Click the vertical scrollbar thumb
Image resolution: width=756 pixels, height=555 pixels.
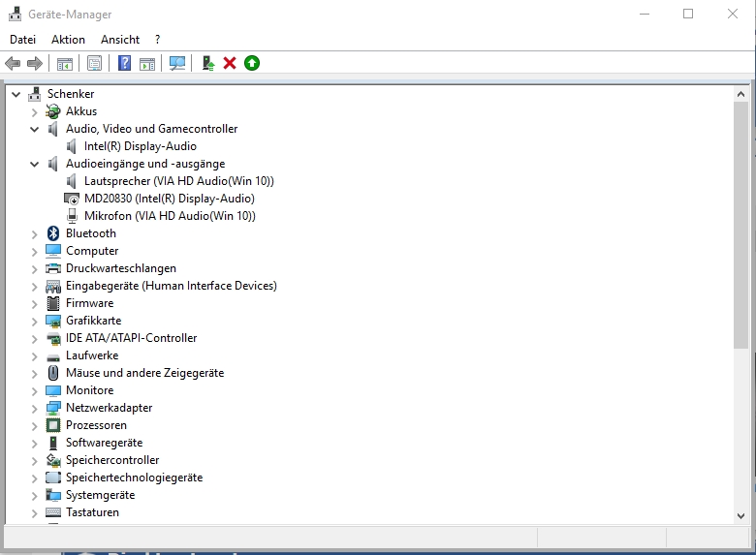click(740, 225)
